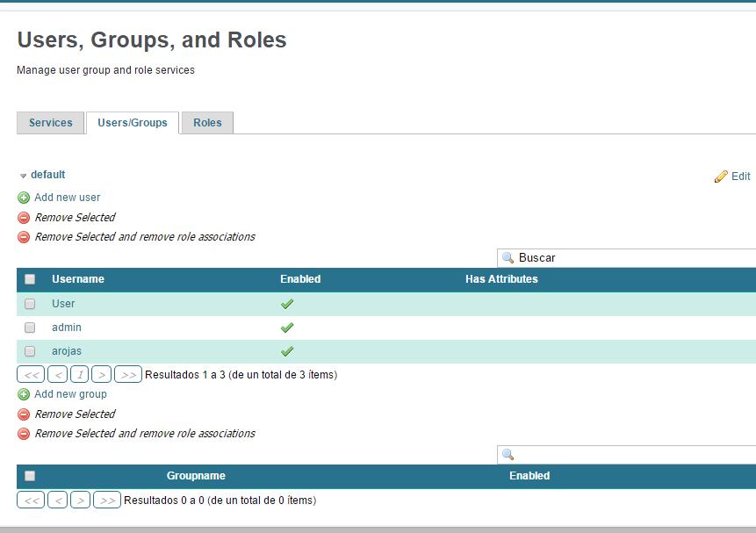Open the arojas user link
This screenshot has width=756, height=533.
coord(67,351)
